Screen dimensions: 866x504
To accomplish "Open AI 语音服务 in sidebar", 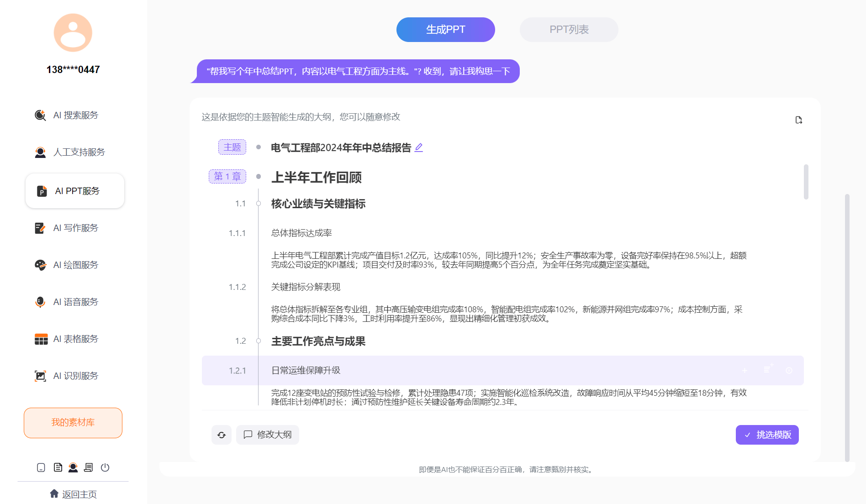I will point(67,302).
